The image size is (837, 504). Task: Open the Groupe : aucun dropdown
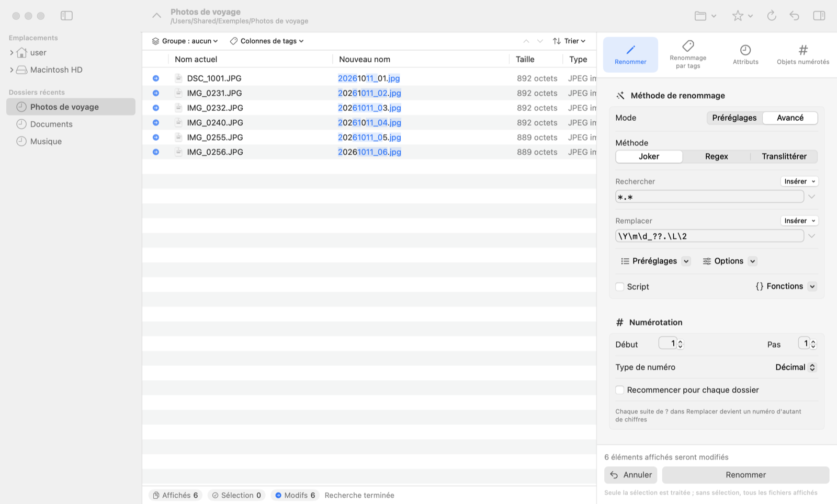point(185,41)
